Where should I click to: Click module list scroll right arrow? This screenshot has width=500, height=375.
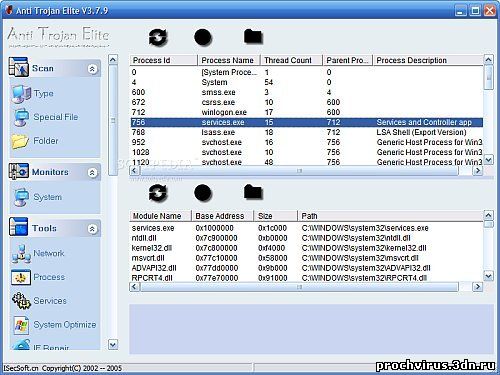pyautogui.click(x=478, y=287)
